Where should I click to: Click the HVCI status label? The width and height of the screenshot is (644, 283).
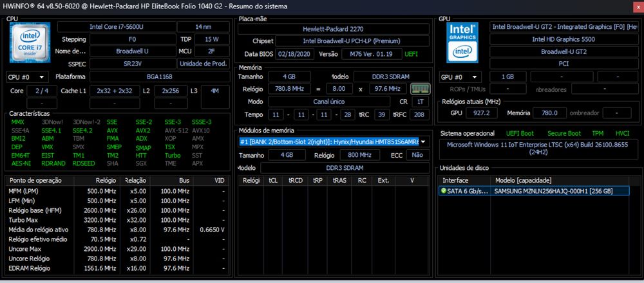[622, 134]
